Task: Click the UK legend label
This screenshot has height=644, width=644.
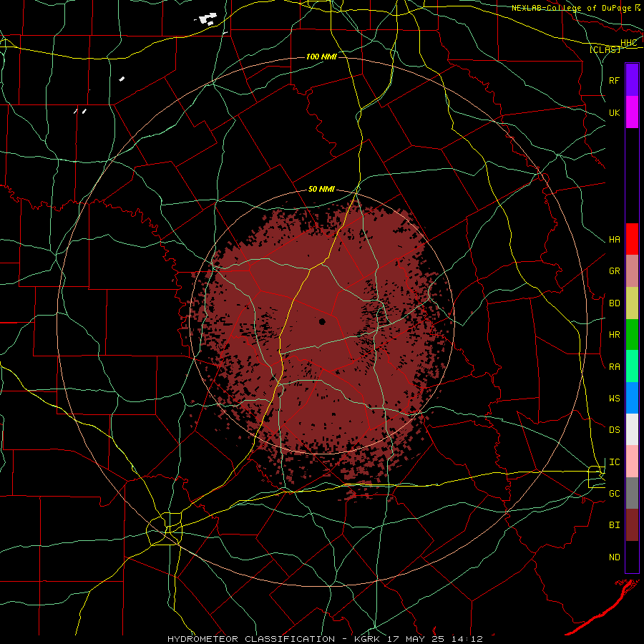Action: 614,112
